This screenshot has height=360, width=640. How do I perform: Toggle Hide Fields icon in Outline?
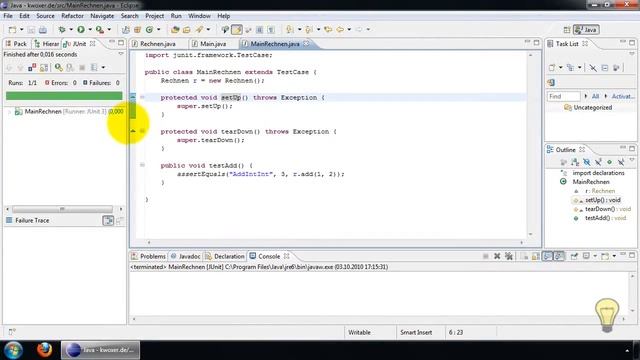(x=587, y=162)
